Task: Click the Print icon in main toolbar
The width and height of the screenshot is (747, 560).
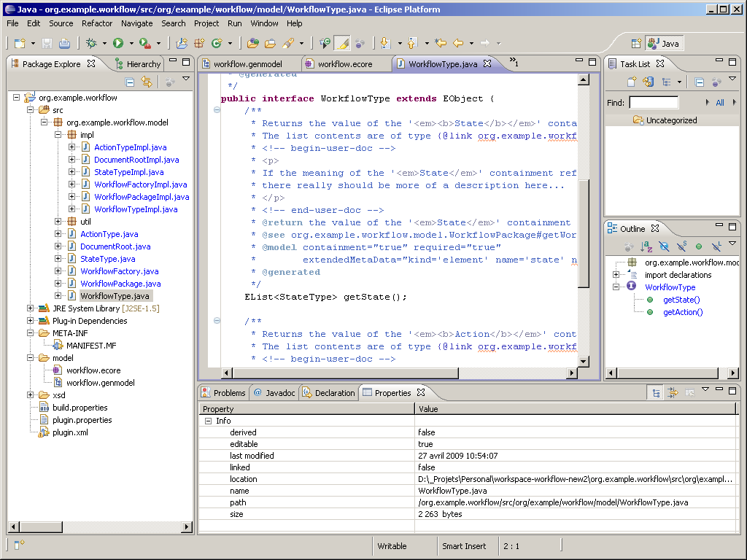Action: [64, 44]
